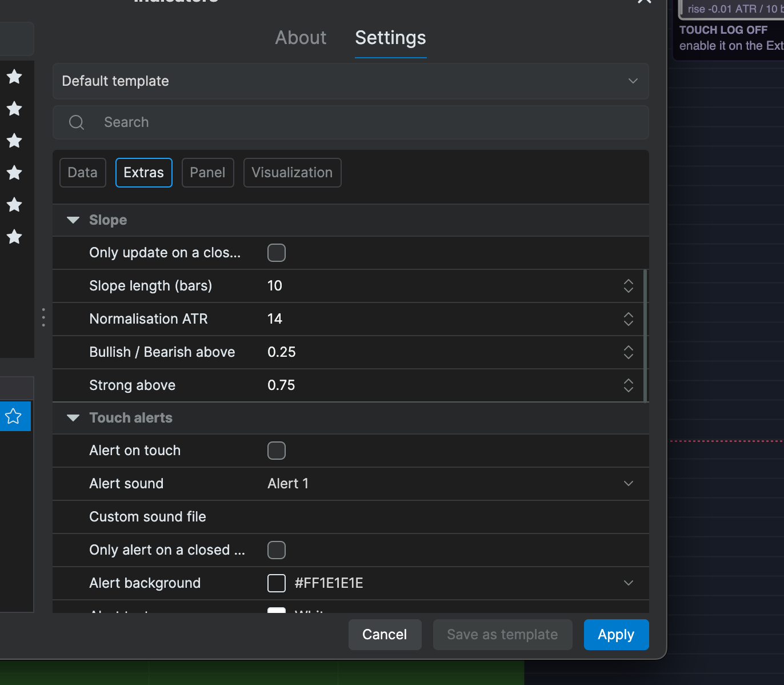Click the Alert background color swatch

pos(277,583)
